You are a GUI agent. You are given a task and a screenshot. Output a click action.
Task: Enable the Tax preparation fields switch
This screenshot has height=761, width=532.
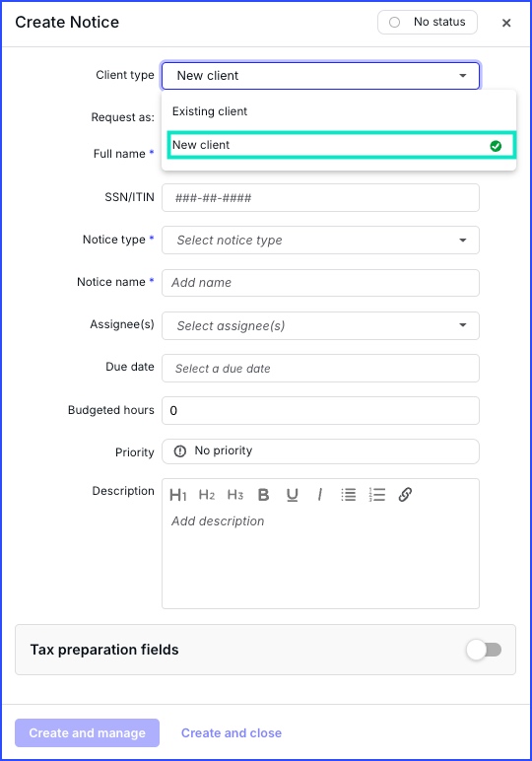point(484,650)
